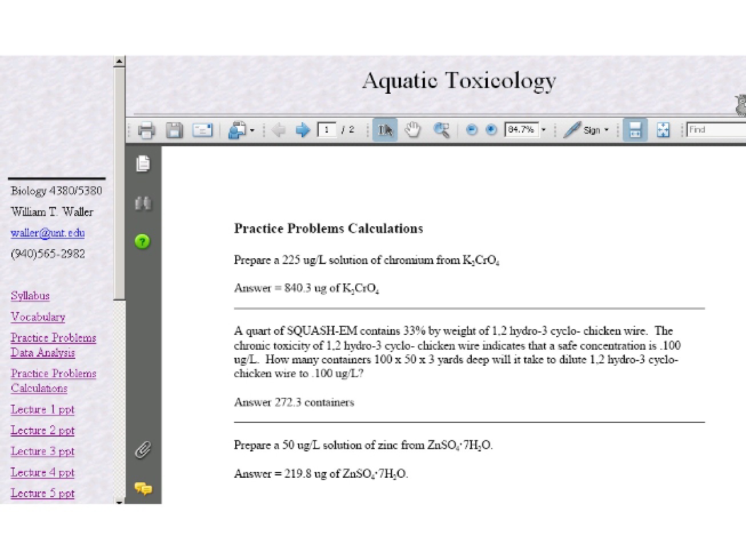The image size is (746, 560).
Task: Open the zoom level dropdown arrow
Action: tap(543, 130)
